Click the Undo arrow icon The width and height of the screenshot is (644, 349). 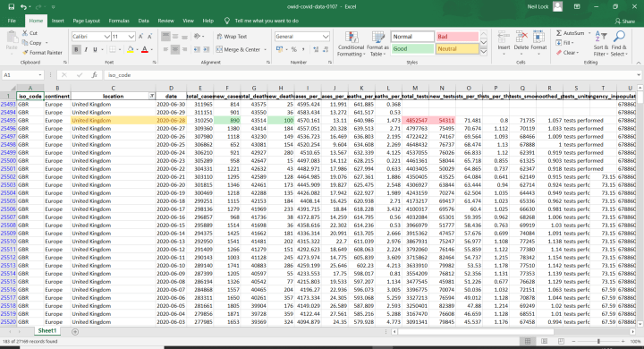coord(23,6)
